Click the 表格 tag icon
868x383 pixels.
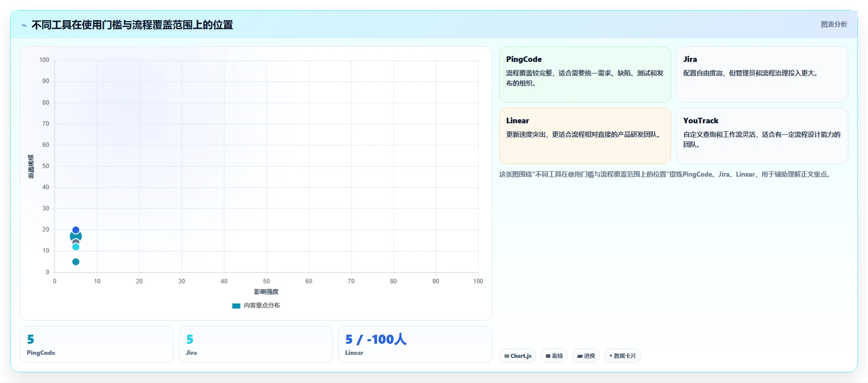tap(548, 356)
